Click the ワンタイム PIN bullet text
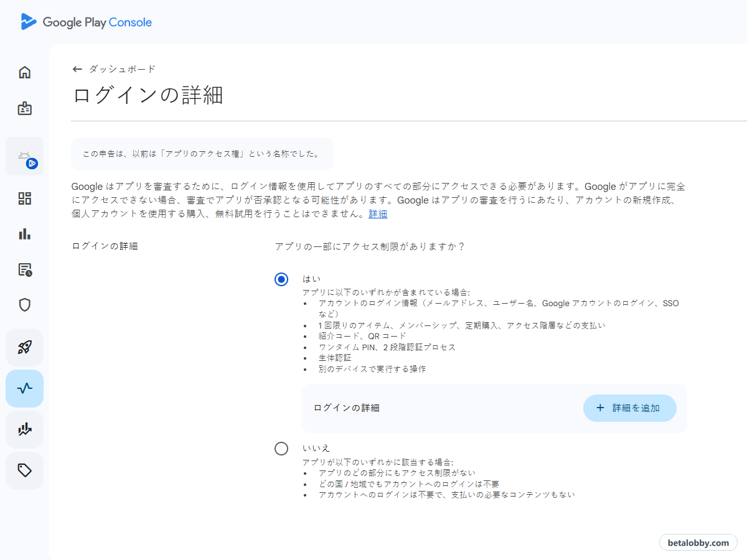The image size is (747, 560). (x=387, y=347)
